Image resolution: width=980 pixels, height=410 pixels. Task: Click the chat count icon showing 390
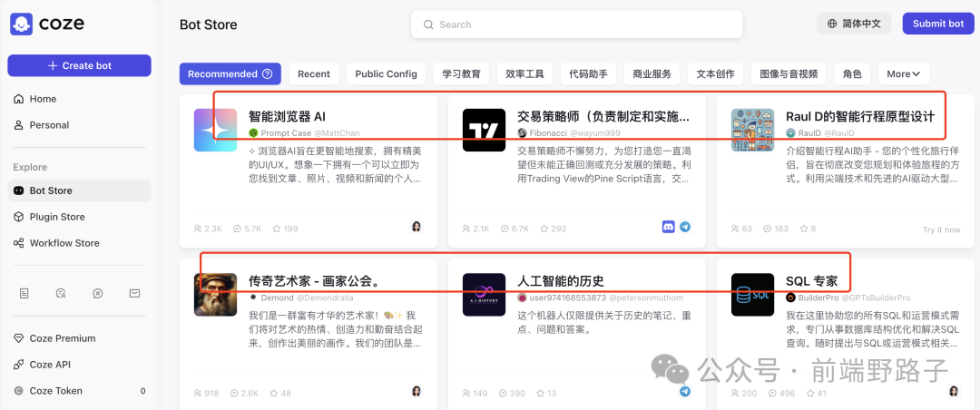503,393
